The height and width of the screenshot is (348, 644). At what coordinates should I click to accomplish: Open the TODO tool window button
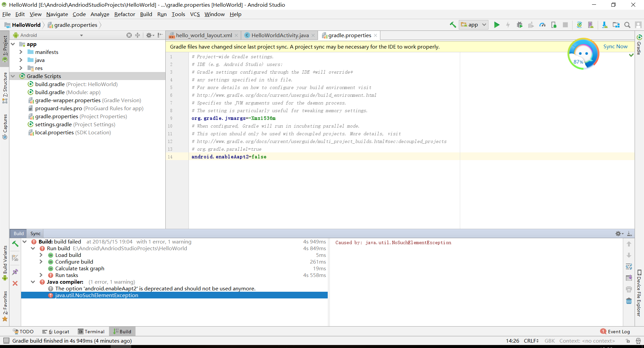23,332
